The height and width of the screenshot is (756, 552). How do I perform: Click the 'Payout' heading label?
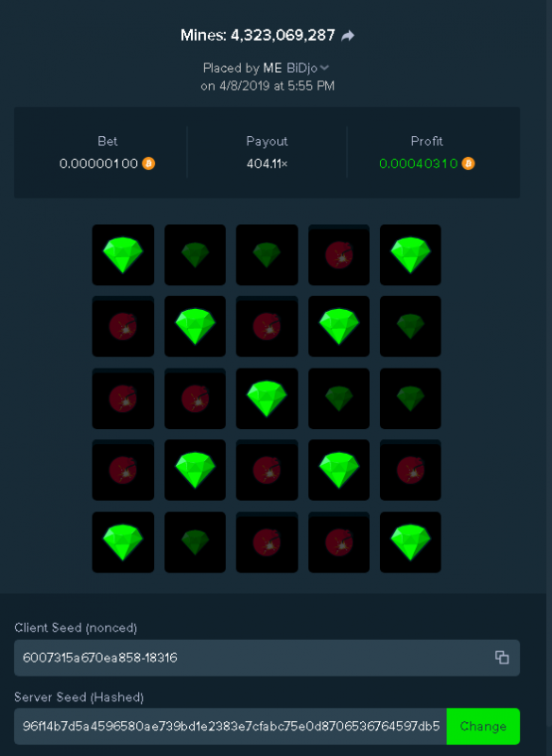(x=267, y=141)
